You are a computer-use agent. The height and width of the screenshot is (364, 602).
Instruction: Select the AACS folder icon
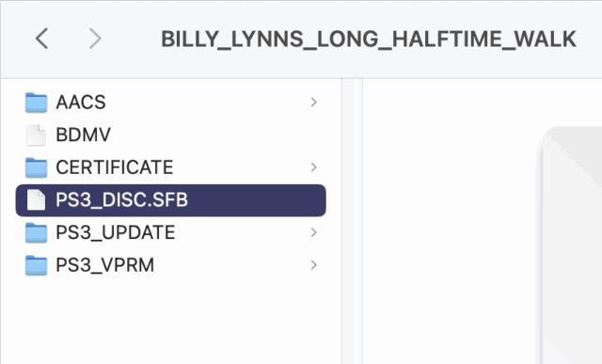click(x=36, y=103)
